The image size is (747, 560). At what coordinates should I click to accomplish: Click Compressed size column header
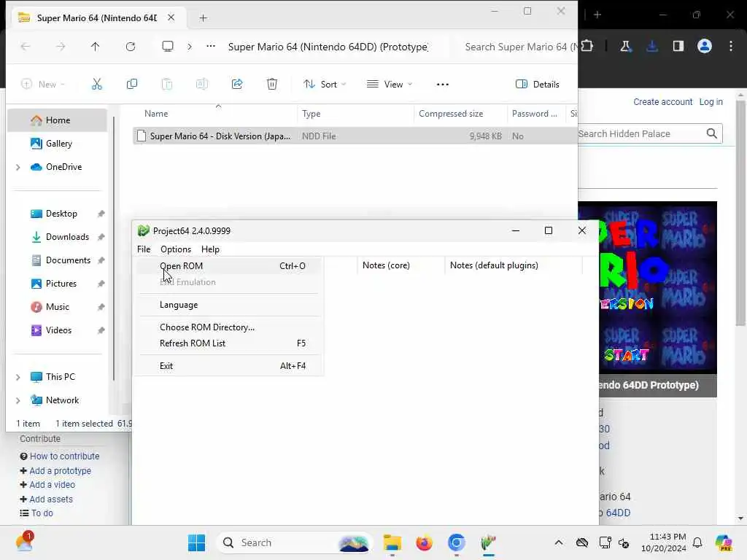point(451,114)
